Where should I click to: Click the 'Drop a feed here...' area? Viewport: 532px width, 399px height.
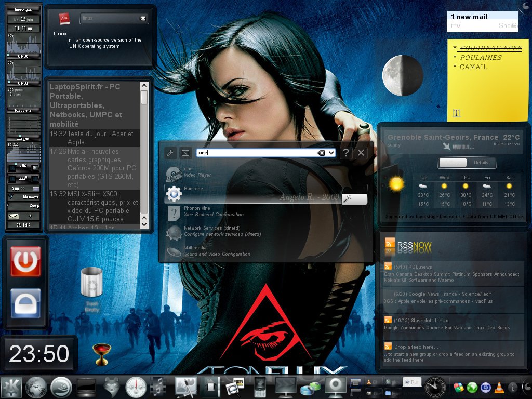453,353
